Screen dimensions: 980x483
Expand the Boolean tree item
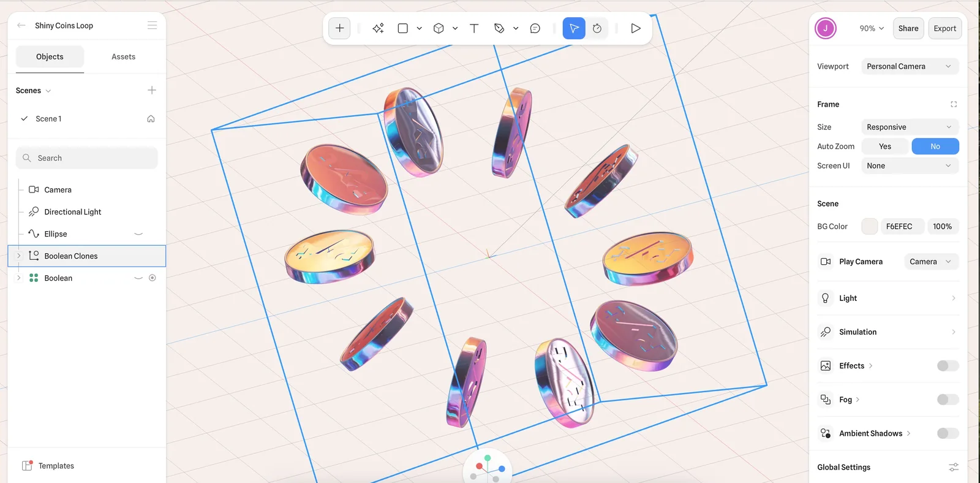[19, 278]
